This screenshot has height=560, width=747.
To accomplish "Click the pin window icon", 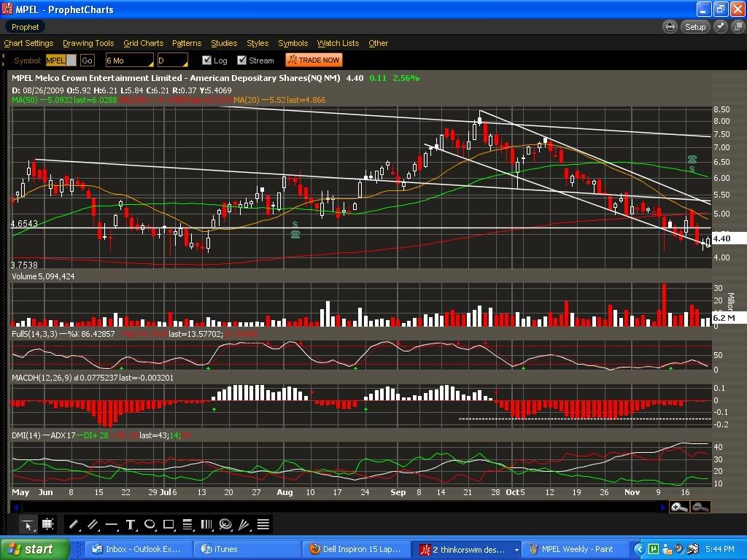I will click(720, 27).
